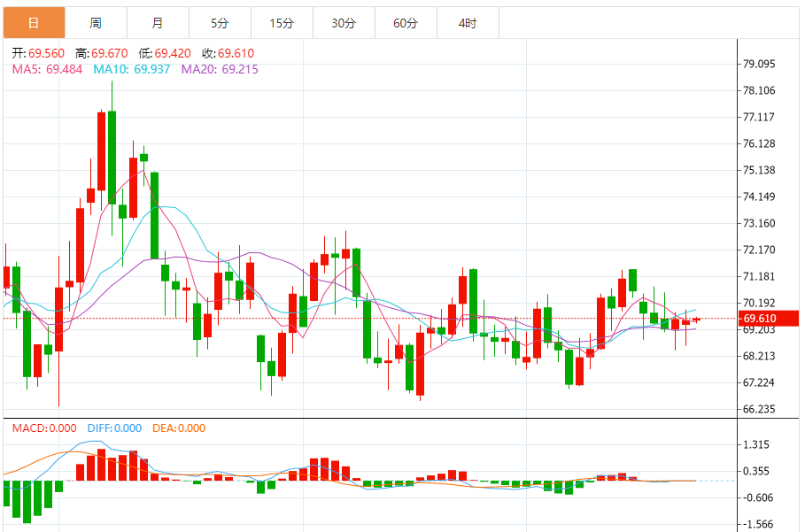Viewport: 805px width, 532px height.
Task: Click the 0.355 MACD axis label
Action: pyautogui.click(x=756, y=471)
